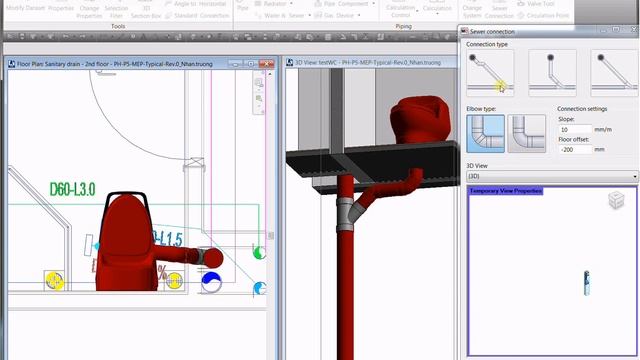Click the Properties ribbon tool
The image size is (640, 360).
pos(61,7)
